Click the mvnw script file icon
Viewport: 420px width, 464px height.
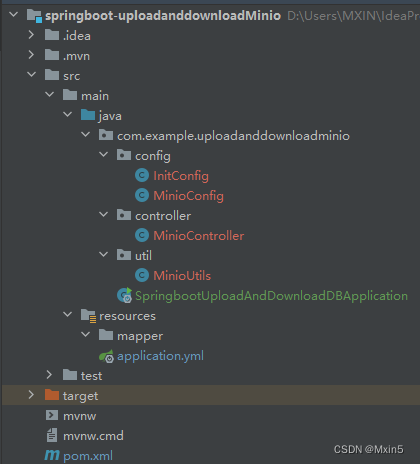pos(52,415)
